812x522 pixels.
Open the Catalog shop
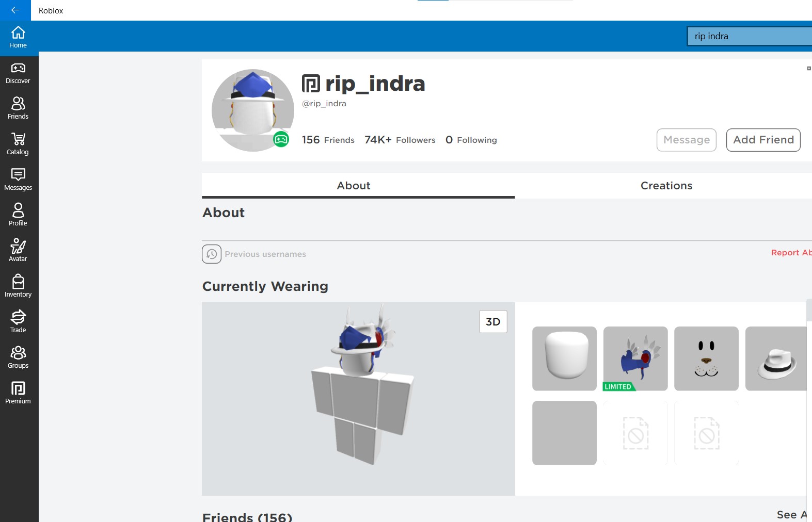point(18,144)
